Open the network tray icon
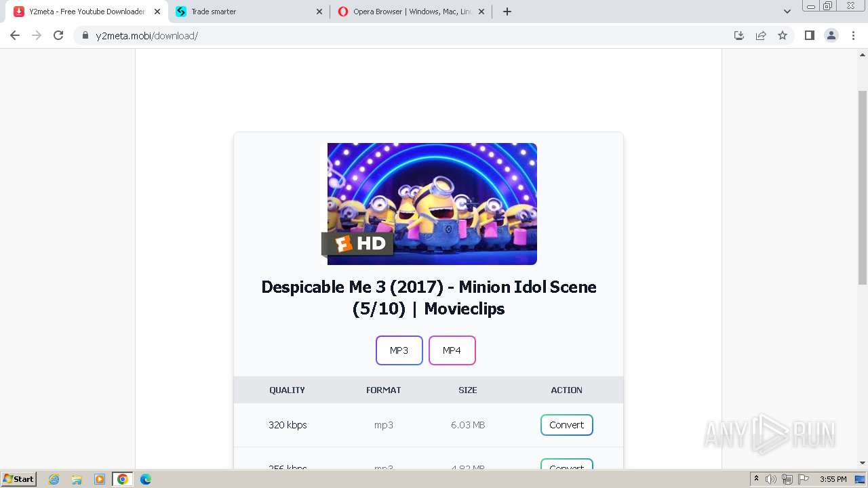 point(787,479)
